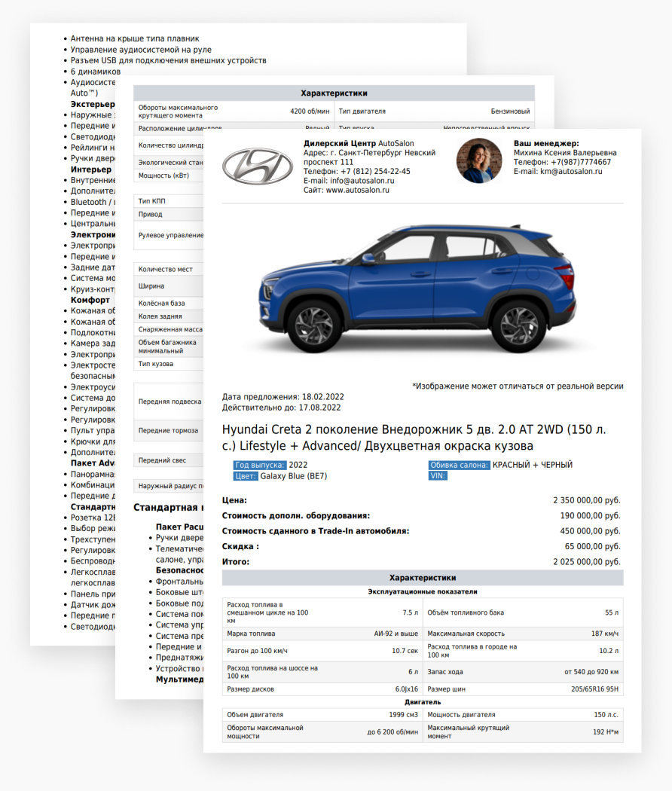Image resolution: width=672 pixels, height=791 pixels.
Task: Click "Бензиновый" engine type value
Action: 510,111
